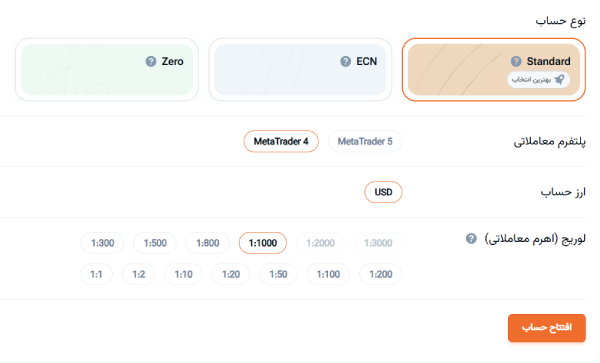Select MetaTrader 4 platform option

(x=281, y=142)
